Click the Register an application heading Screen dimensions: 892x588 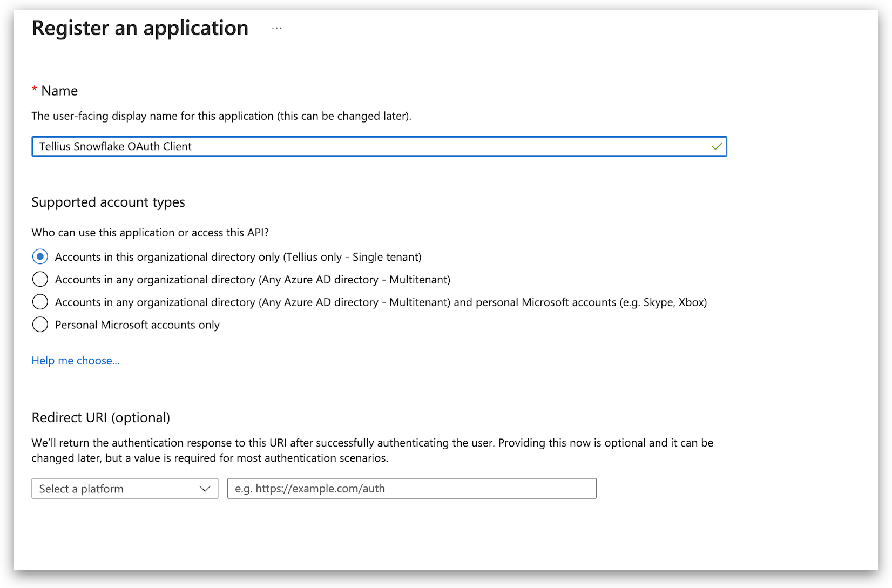[140, 28]
